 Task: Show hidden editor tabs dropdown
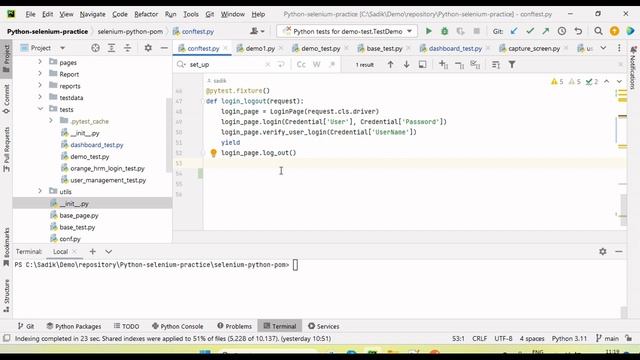coord(603,48)
